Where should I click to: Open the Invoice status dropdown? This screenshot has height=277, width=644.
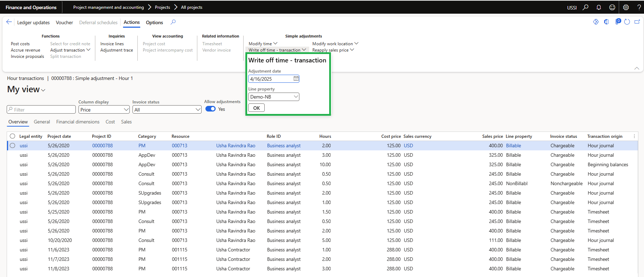click(167, 110)
